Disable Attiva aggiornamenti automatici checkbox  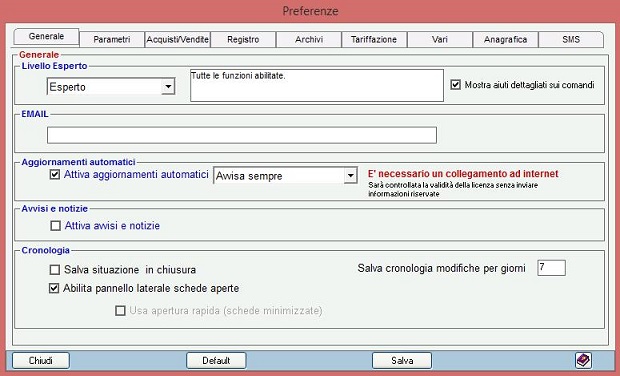coord(55,174)
